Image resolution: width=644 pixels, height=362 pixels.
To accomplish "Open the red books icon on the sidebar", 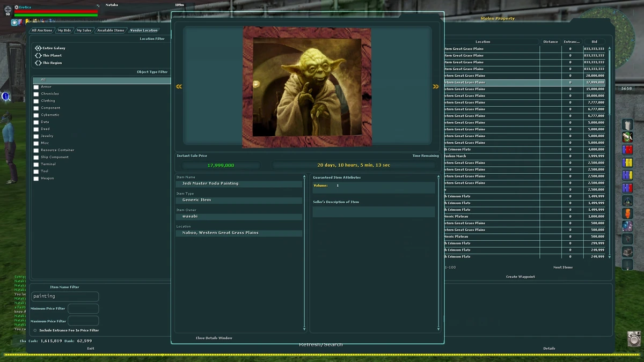I will [627, 149].
